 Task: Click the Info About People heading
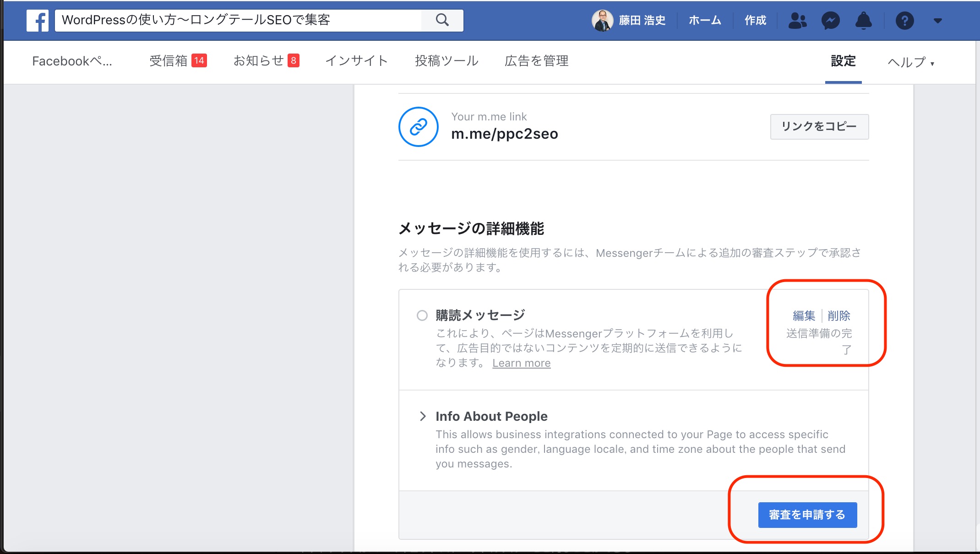click(491, 416)
